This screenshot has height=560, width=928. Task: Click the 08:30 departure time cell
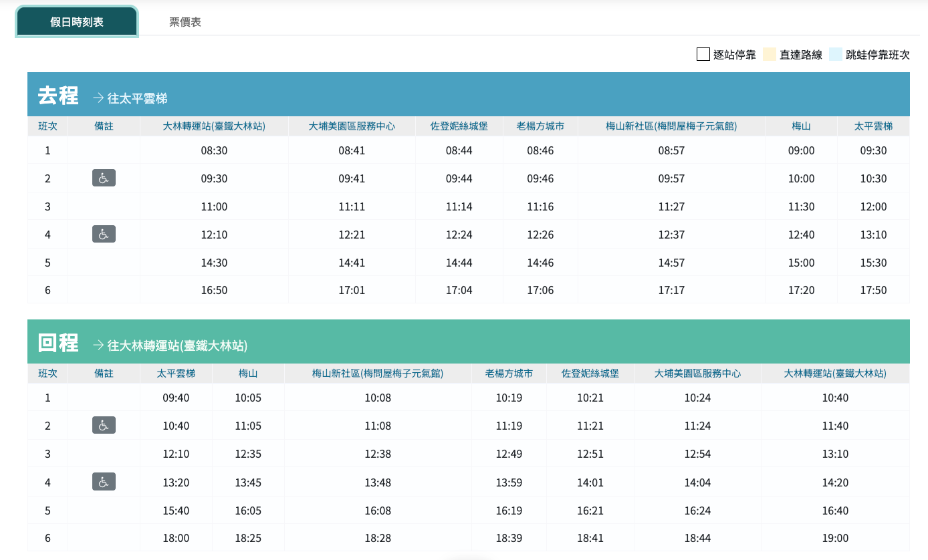(214, 150)
